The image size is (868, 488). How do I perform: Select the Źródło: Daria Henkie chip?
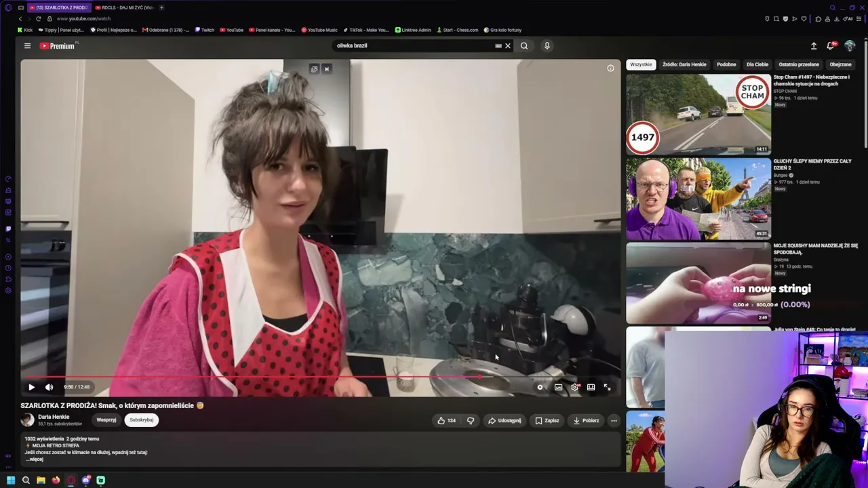coord(684,64)
